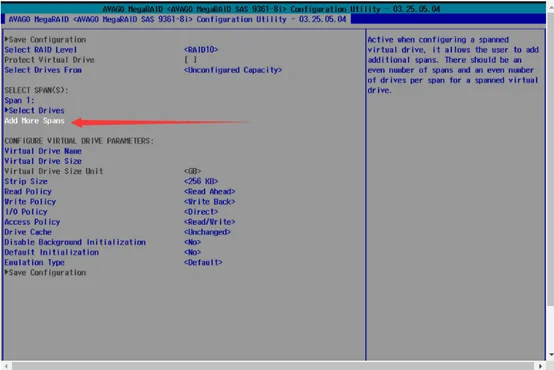Open the Emulation Type Default dropdown
Image resolution: width=554 pixels, height=370 pixels.
203,263
